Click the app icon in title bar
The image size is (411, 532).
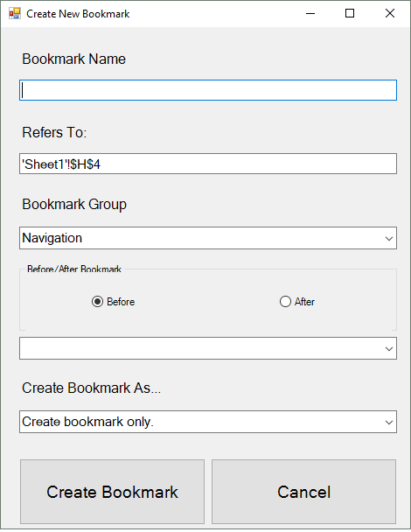15,14
